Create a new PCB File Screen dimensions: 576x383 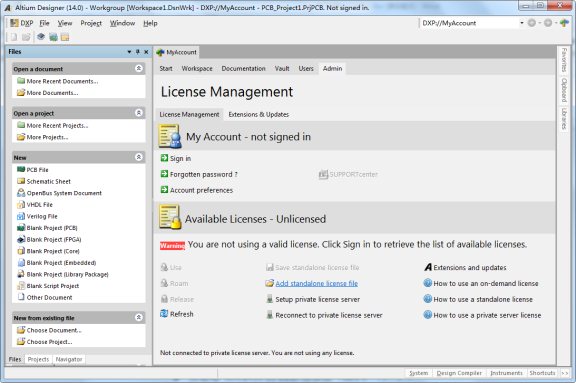pos(33,170)
